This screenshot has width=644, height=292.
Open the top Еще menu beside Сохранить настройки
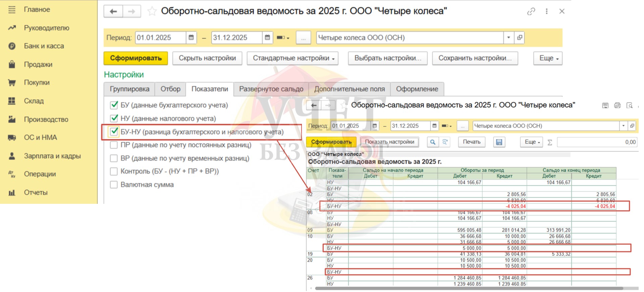pyautogui.click(x=548, y=58)
